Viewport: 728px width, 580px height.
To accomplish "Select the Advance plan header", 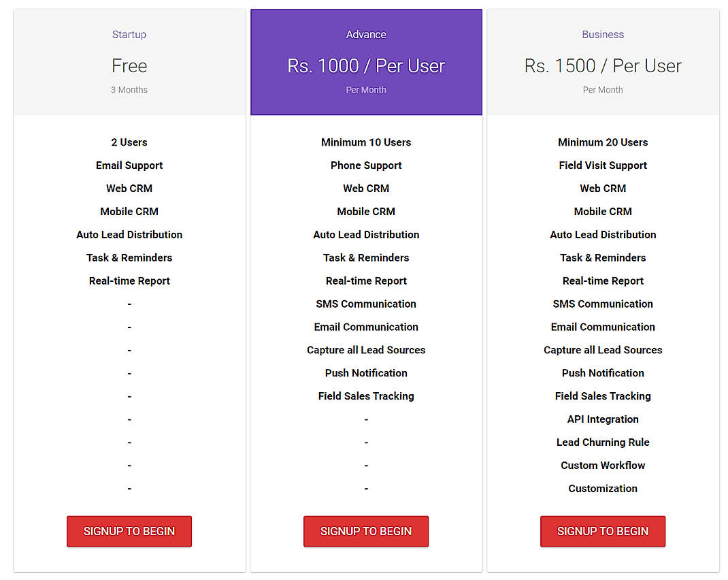I will (x=366, y=34).
